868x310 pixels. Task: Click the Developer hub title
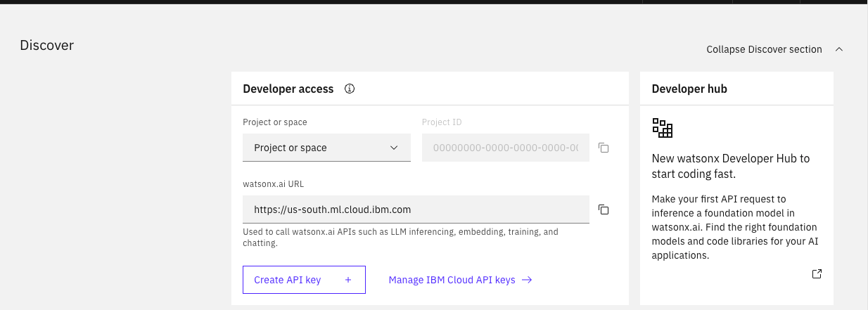689,89
